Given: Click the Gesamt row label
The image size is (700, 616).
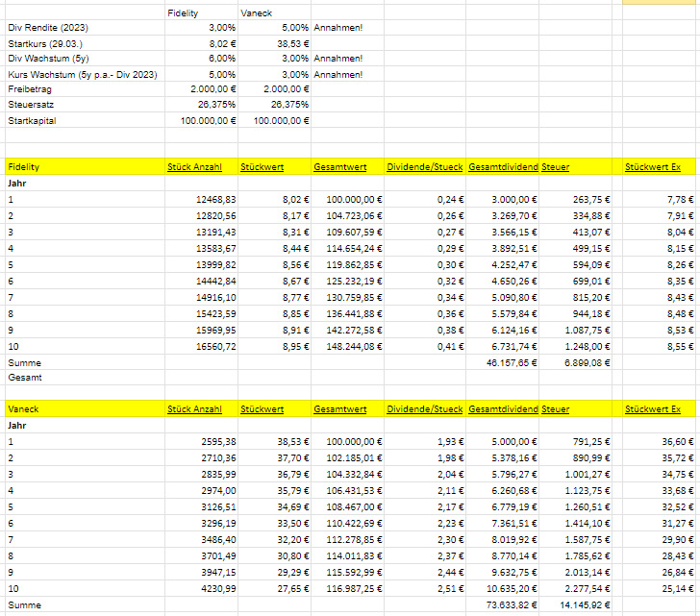Looking at the screenshot, I should (25, 378).
